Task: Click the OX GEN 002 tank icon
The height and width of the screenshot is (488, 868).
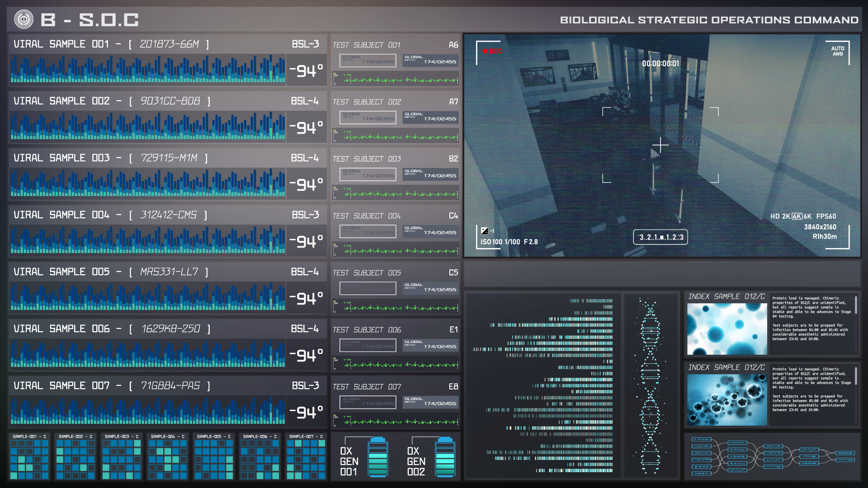Action: click(x=445, y=457)
